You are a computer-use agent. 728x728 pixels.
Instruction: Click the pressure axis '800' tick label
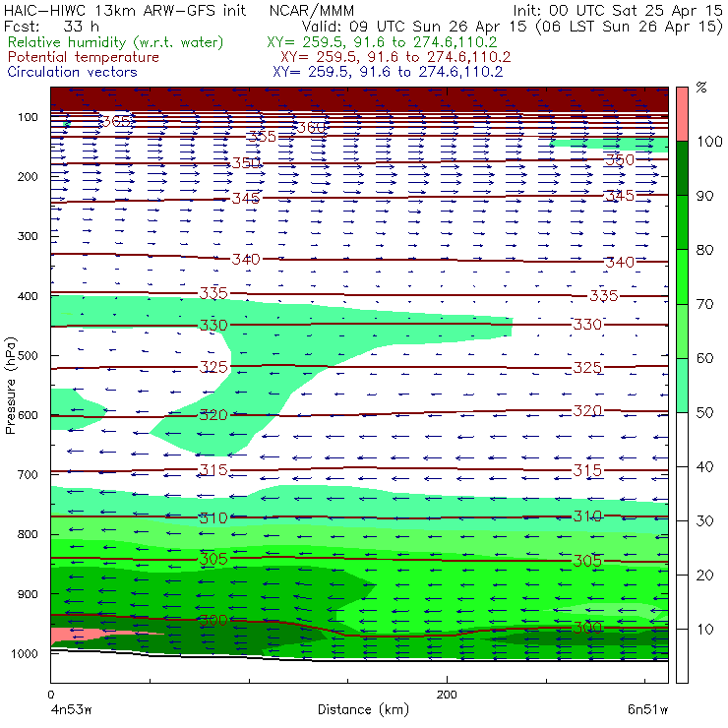(x=28, y=534)
